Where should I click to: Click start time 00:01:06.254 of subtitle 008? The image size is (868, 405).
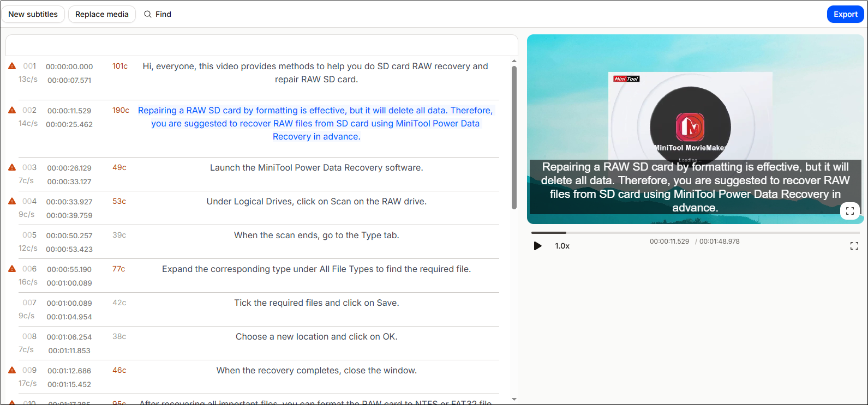(x=69, y=337)
